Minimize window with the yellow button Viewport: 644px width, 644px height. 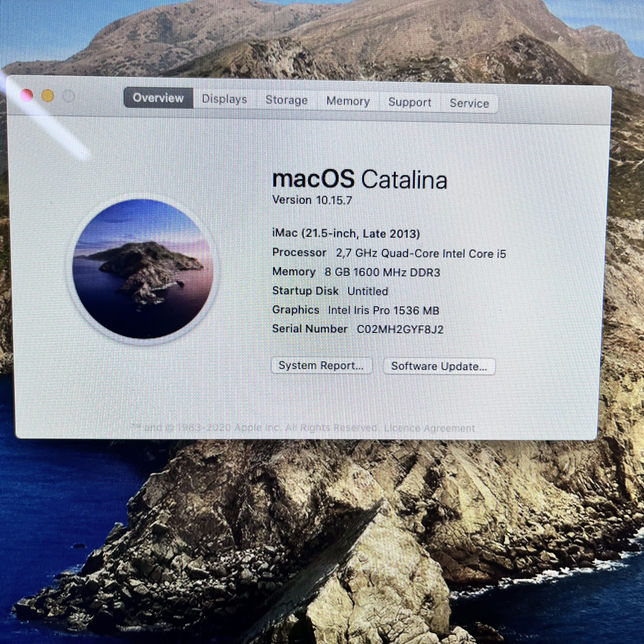click(48, 96)
